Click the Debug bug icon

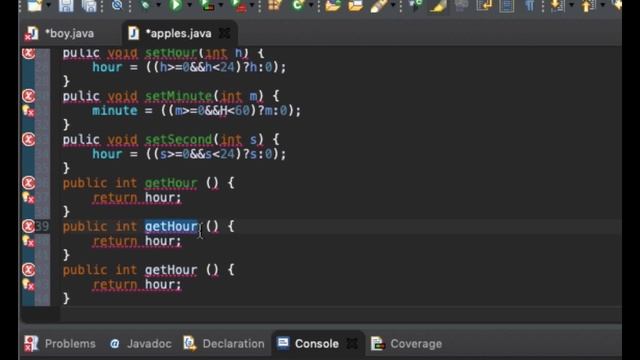pyautogui.click(x=145, y=5)
